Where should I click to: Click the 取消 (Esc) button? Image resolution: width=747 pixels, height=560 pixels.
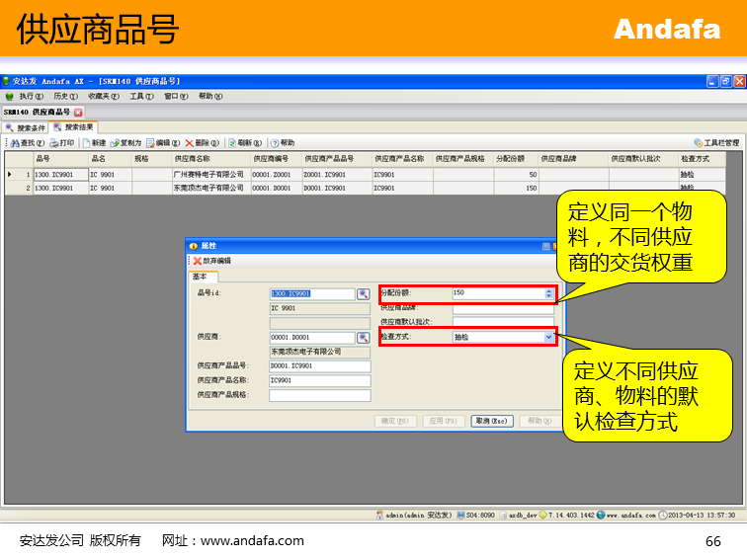point(491,421)
